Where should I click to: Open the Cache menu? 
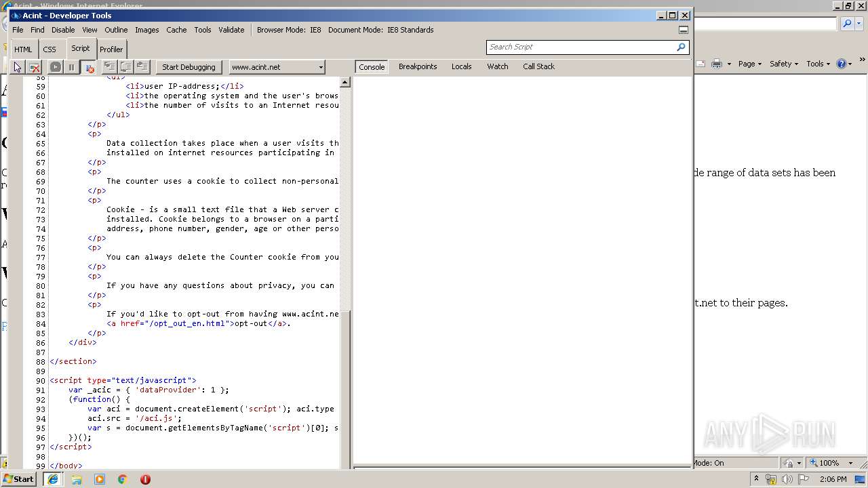[176, 30]
